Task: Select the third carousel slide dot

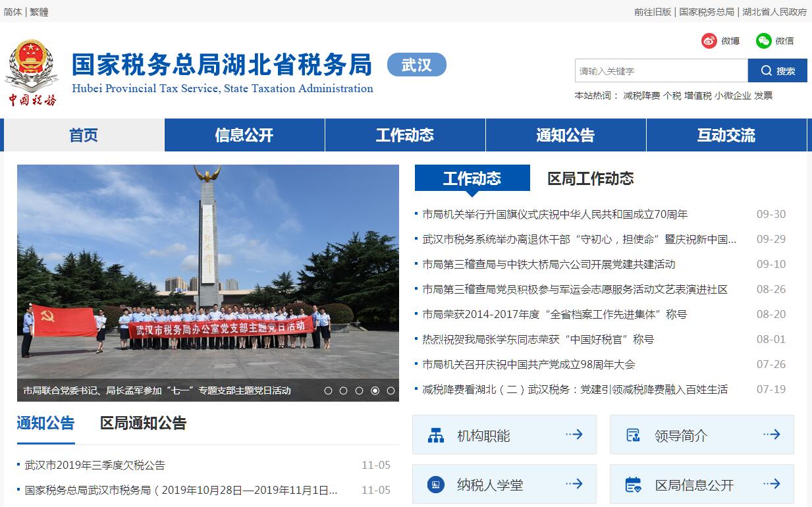Action: [359, 390]
